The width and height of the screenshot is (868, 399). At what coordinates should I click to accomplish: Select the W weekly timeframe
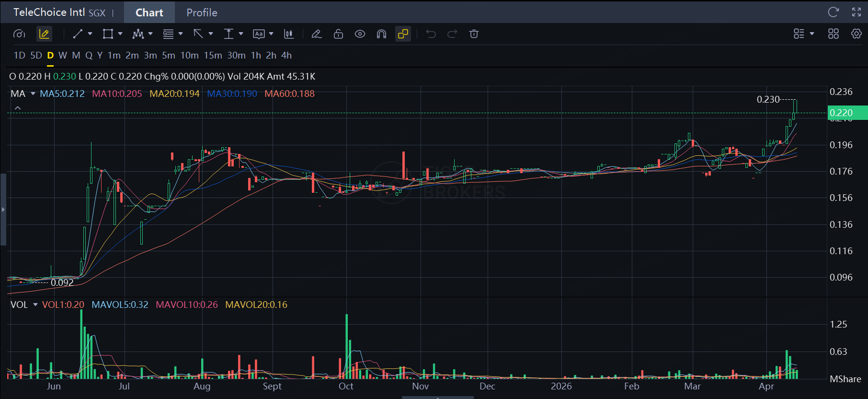click(63, 56)
